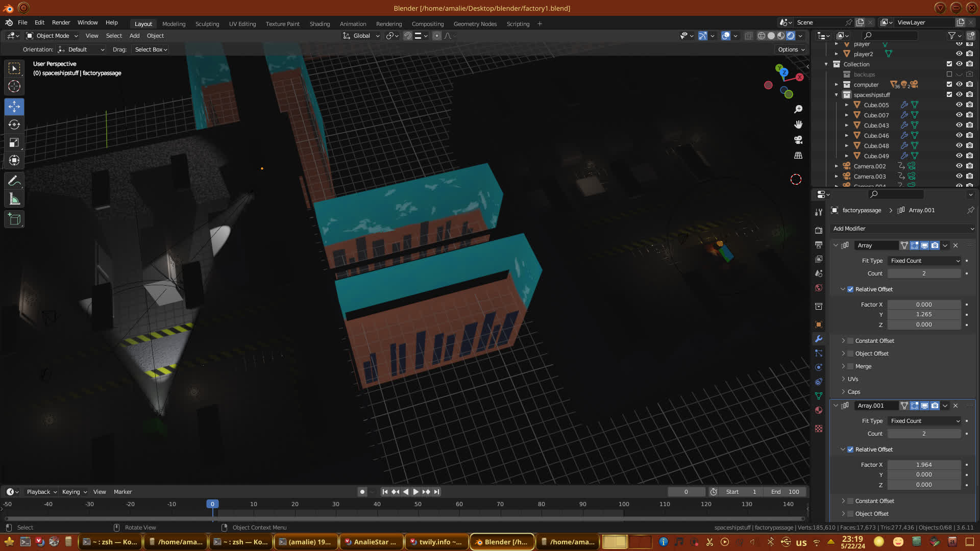Select the Measure tool
The image size is (980, 551).
pos(14,199)
